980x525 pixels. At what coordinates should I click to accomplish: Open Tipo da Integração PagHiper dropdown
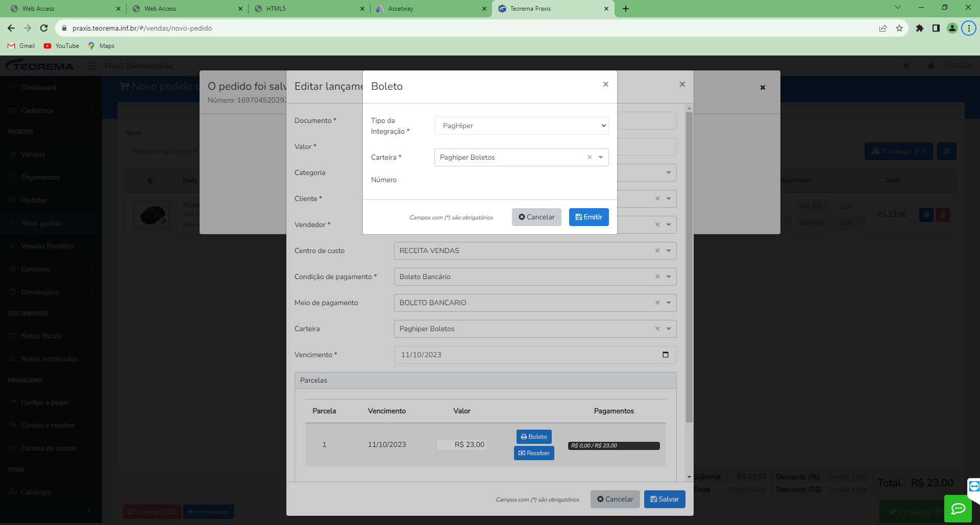[521, 126]
